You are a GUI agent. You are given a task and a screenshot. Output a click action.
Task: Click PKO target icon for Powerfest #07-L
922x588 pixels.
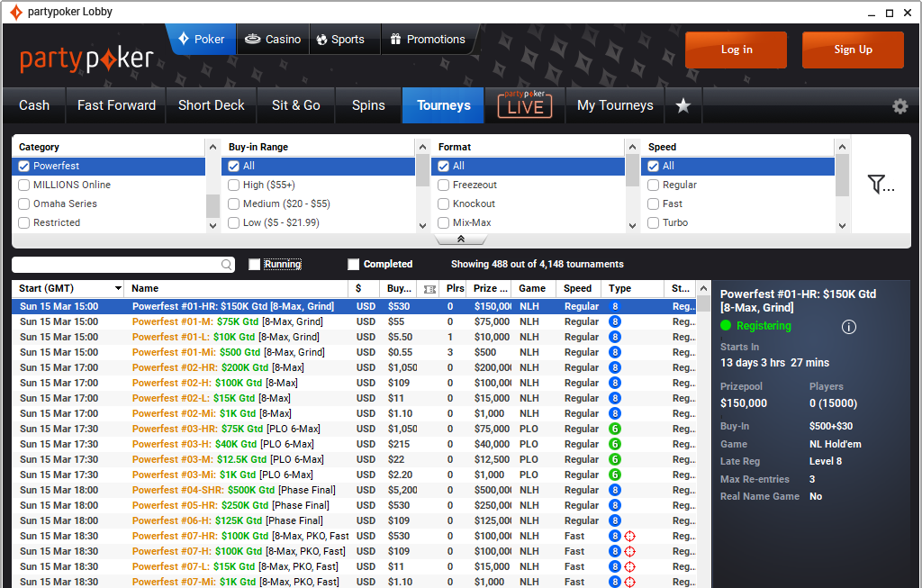[629, 566]
